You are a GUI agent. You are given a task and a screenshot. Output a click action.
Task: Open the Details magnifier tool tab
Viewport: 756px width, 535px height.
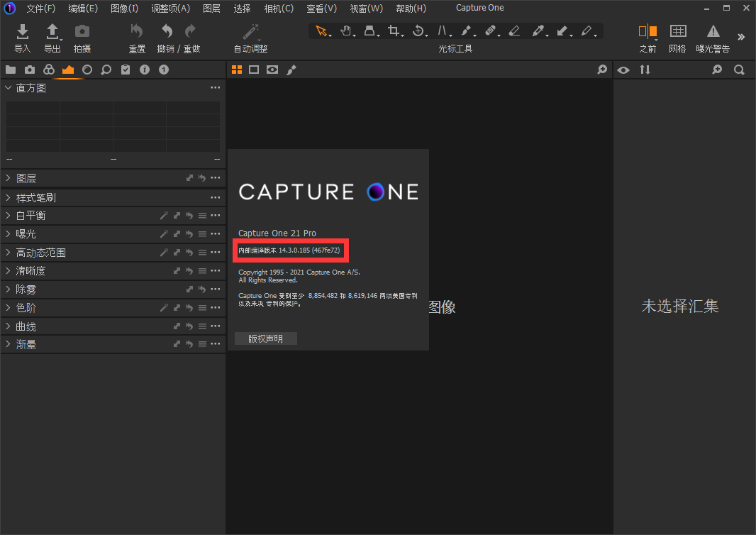tap(106, 70)
